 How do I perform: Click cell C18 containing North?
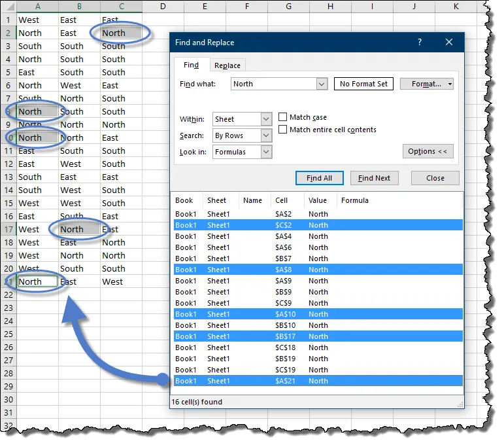click(x=121, y=242)
